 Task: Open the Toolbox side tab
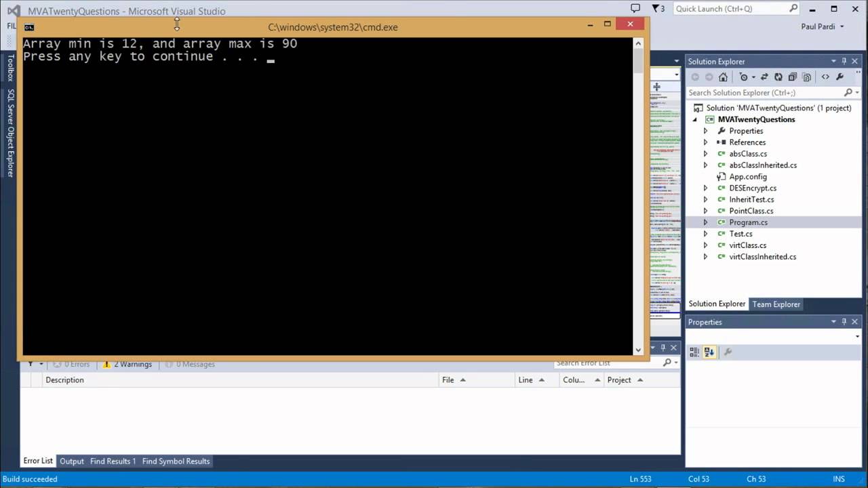click(10, 68)
